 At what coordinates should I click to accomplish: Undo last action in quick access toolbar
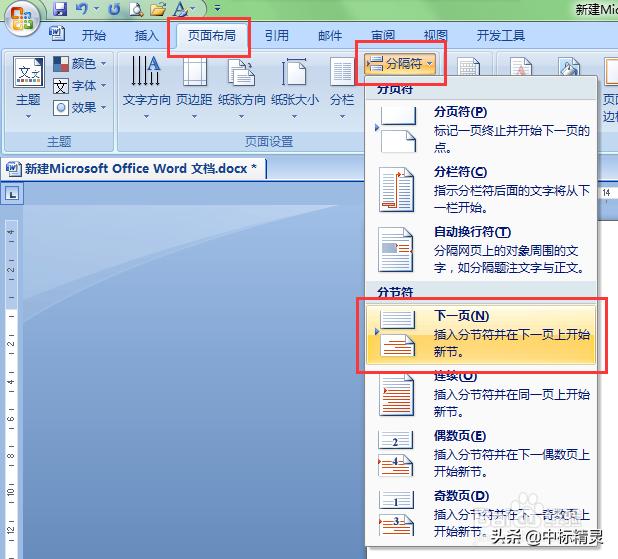82,8
